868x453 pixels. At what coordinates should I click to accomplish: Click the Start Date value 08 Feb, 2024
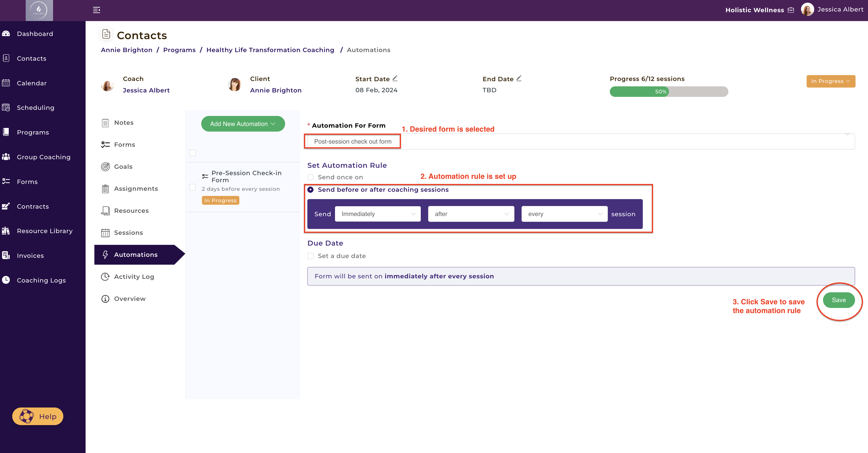[x=376, y=90]
